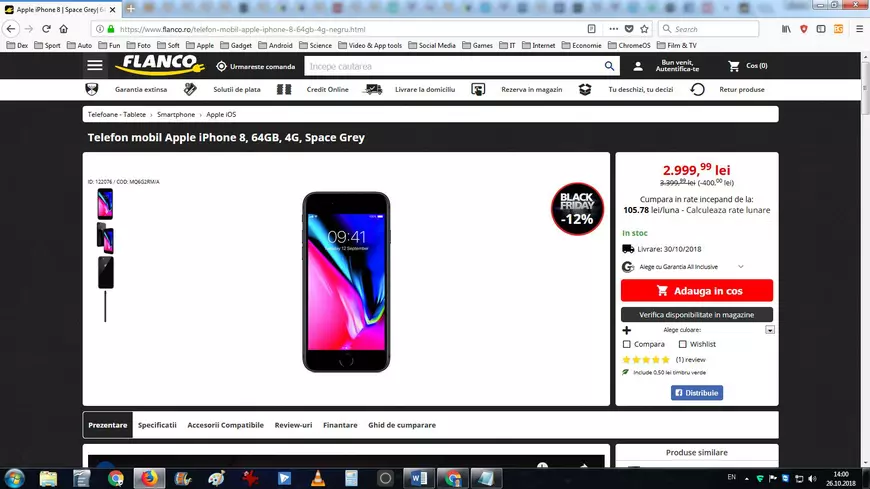Viewport: 870px width, 489px height.
Task: Open the Flanco hamburger menu
Action: 95,65
